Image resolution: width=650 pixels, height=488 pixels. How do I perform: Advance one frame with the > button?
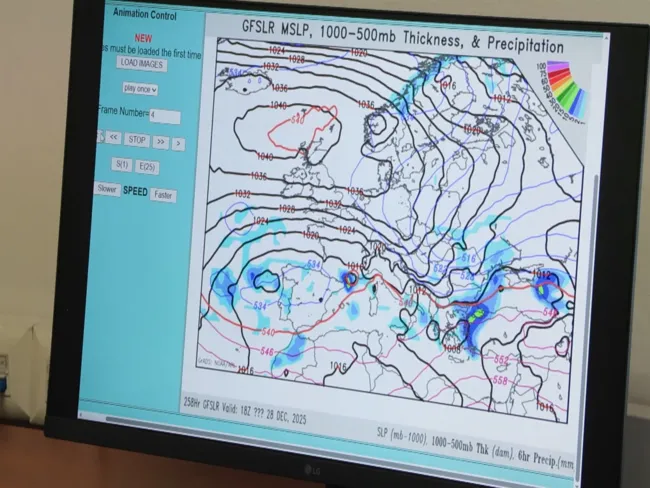[178, 144]
